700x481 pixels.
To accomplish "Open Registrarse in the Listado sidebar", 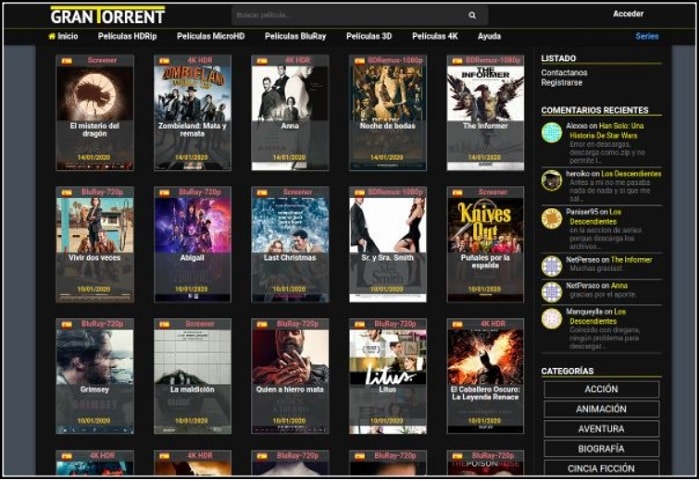I will coord(562,83).
